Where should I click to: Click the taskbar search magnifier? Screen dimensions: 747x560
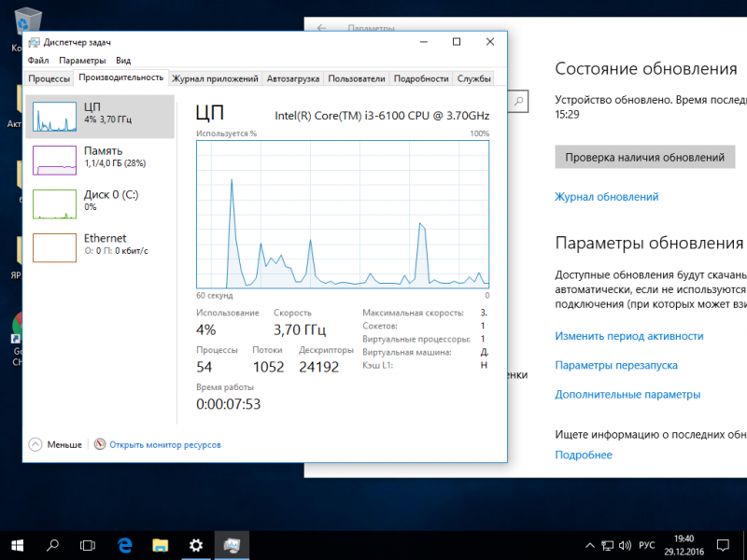coord(52,545)
